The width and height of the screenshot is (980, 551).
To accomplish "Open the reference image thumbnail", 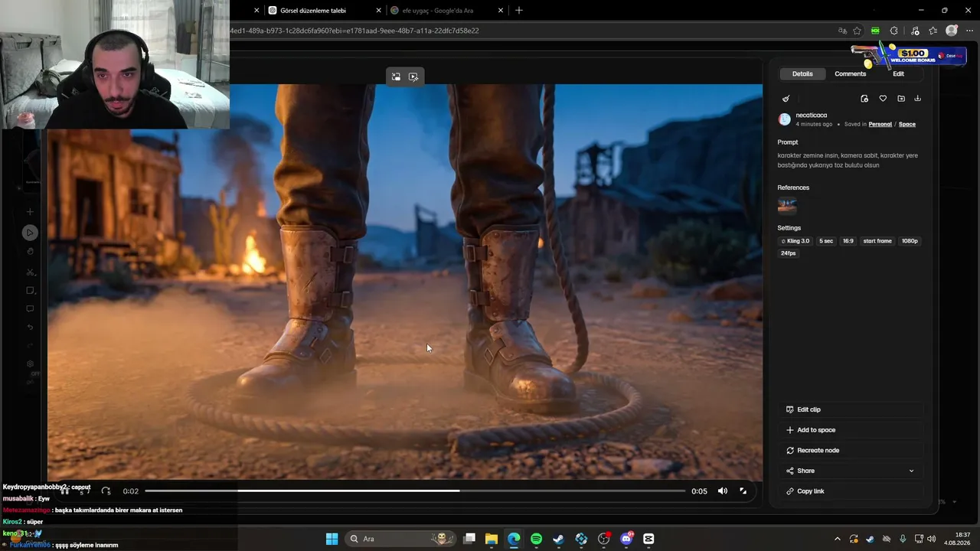I will point(787,206).
